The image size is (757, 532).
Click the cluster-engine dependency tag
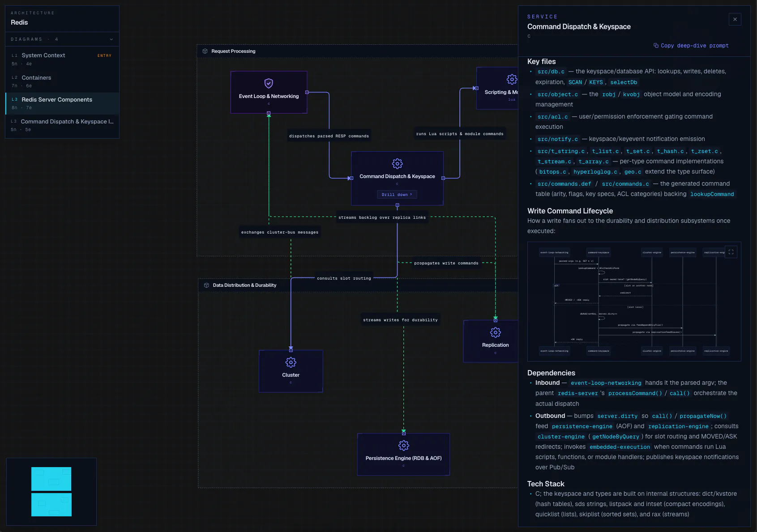[561, 437]
